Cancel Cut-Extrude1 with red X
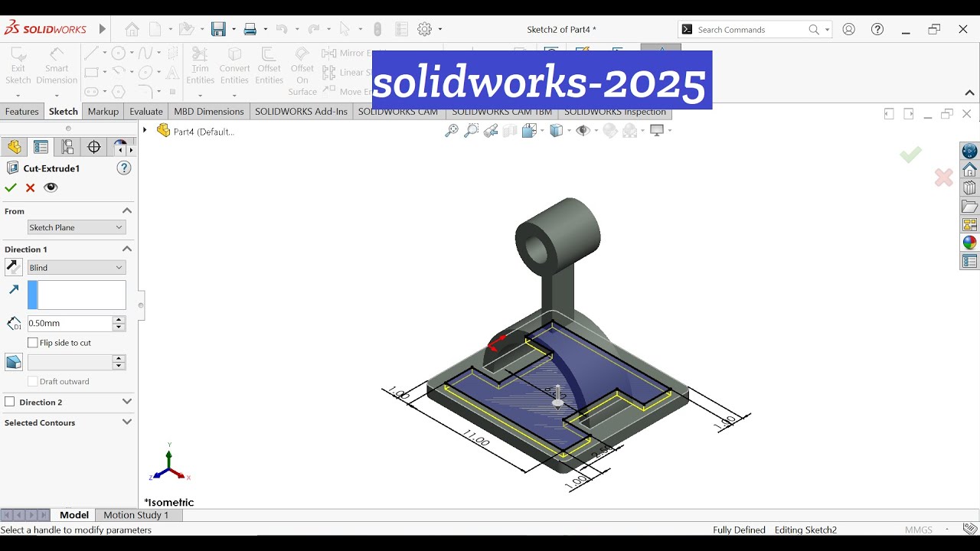Screen dimensions: 980x551 point(31,187)
